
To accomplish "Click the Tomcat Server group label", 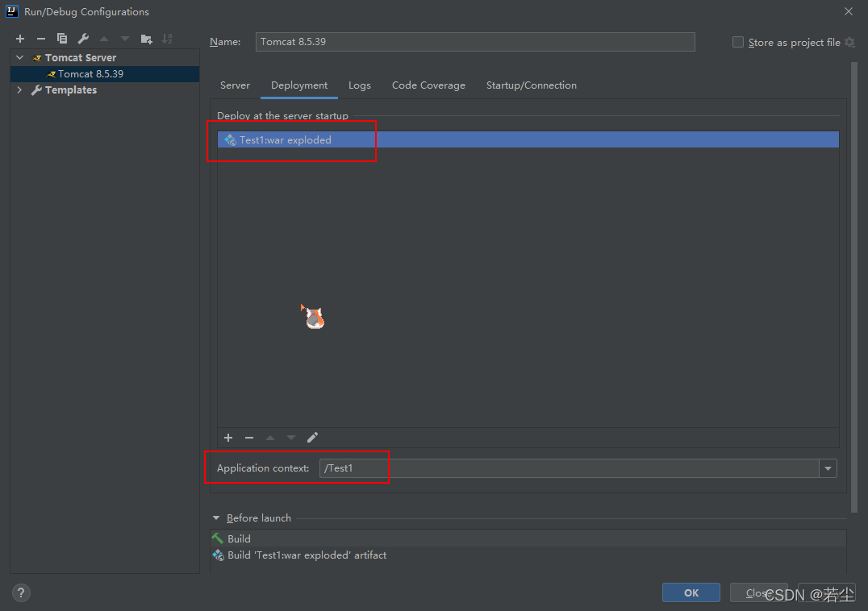I will click(x=81, y=57).
